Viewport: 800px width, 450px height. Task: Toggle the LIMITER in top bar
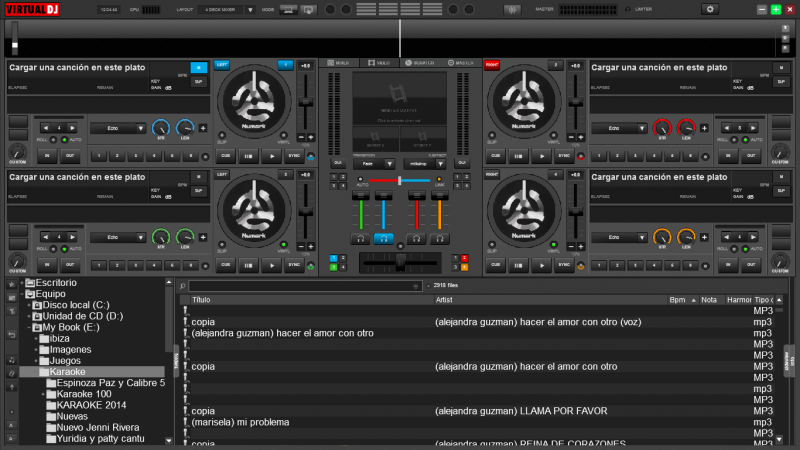[x=628, y=9]
